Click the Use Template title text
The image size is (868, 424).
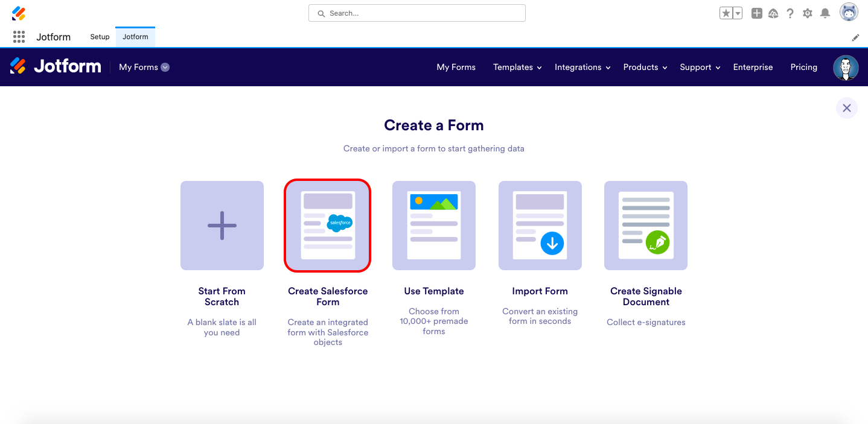pyautogui.click(x=434, y=291)
